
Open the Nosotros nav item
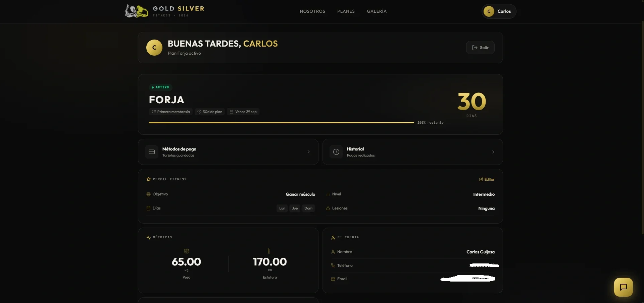[312, 11]
